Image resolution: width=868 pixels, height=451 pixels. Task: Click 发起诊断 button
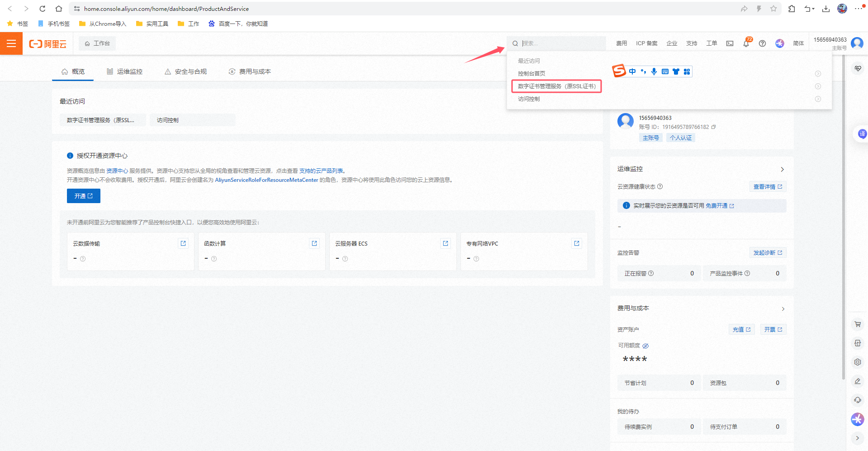[x=768, y=252]
